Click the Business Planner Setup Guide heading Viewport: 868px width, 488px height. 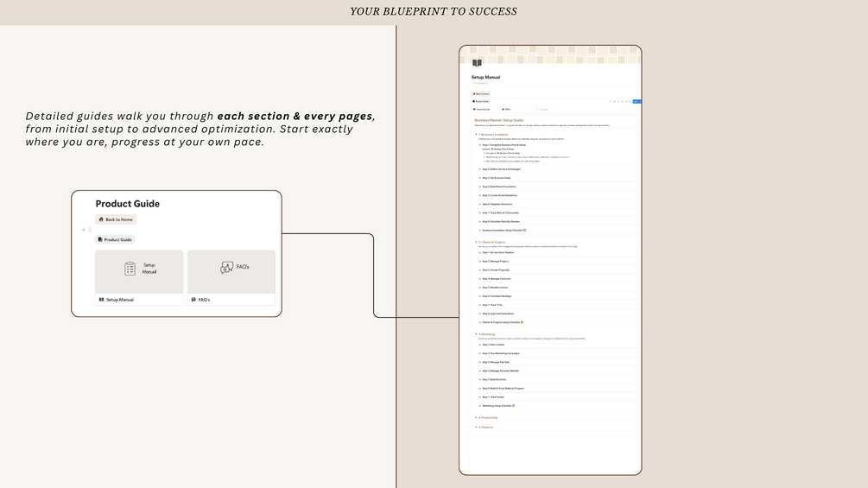(498, 120)
